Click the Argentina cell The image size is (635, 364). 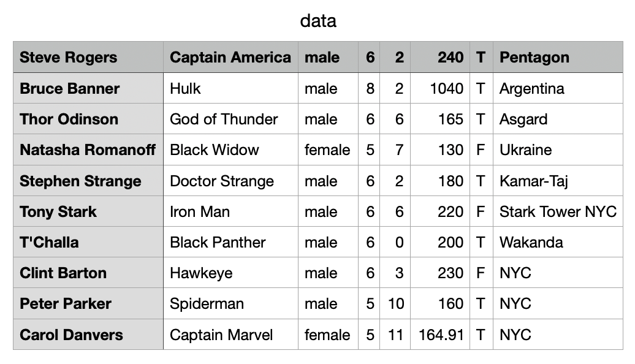point(558,88)
